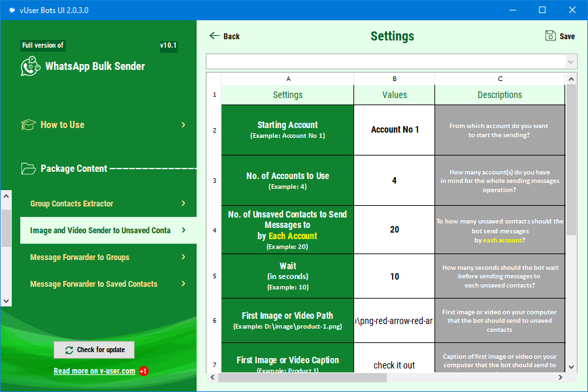Click the Save button label
Screen dimensions: 588x392
[x=567, y=36]
